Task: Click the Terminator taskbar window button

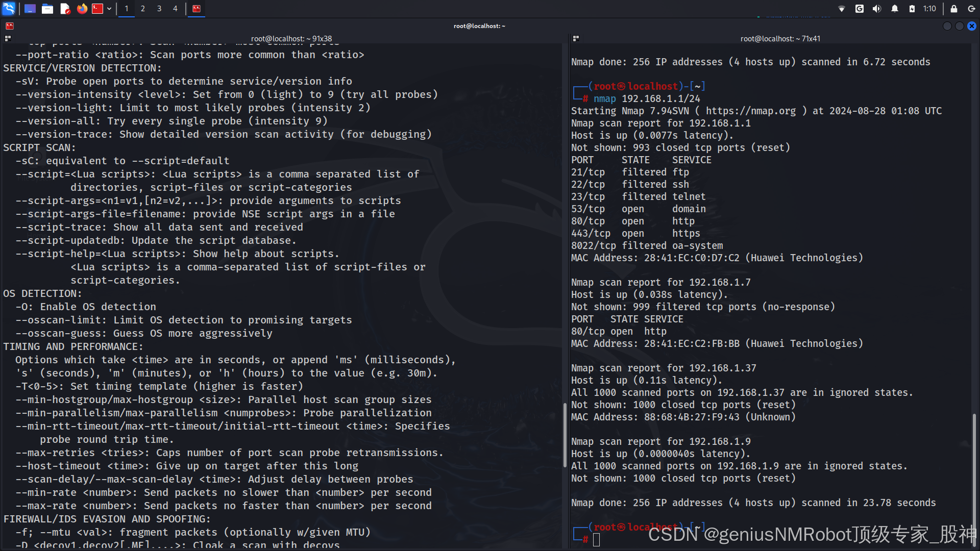Action: coord(197,9)
